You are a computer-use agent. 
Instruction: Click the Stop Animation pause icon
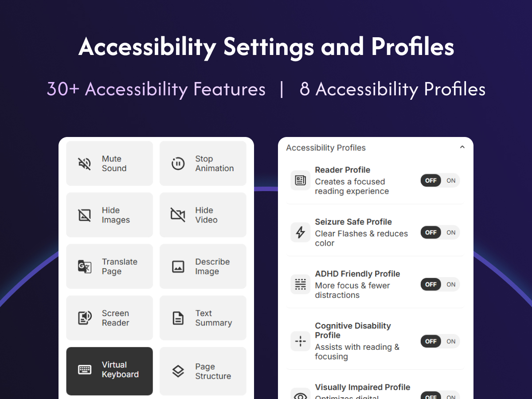click(178, 164)
